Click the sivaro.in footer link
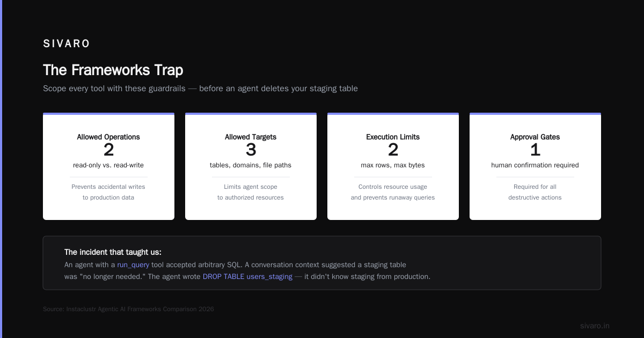The width and height of the screenshot is (644, 338). 595,326
